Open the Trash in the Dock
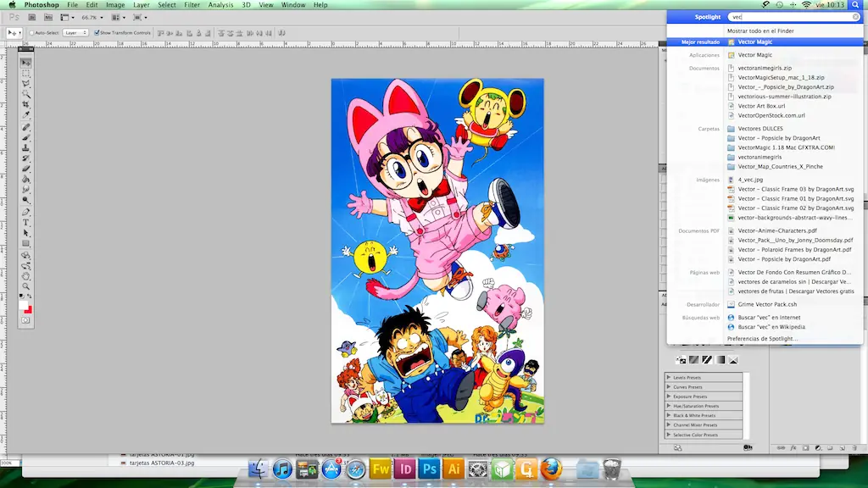 tap(612, 469)
